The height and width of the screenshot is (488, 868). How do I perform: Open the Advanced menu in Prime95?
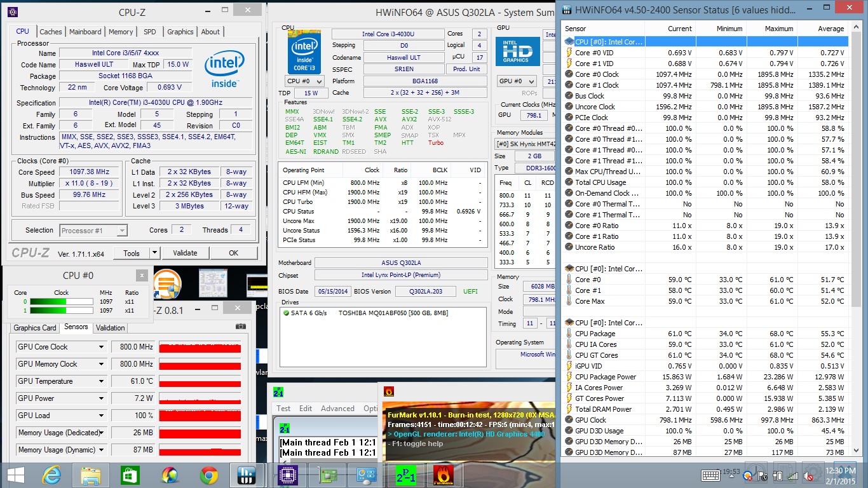(337, 409)
